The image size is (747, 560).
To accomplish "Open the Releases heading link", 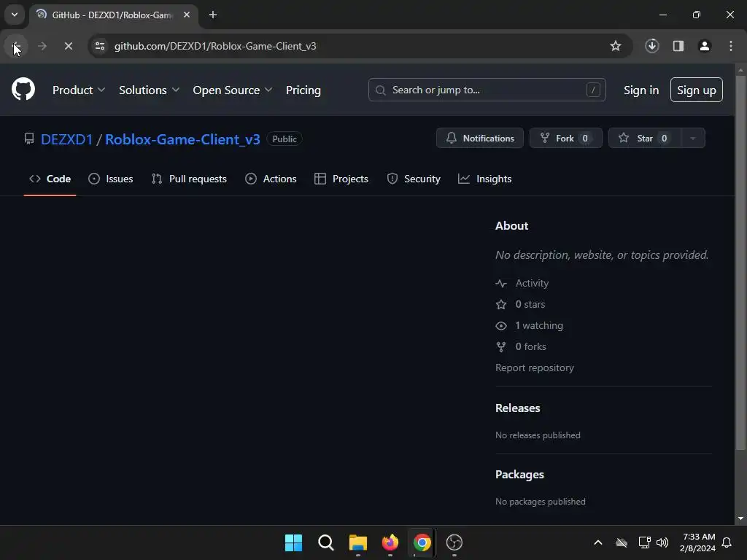I will [x=517, y=408].
